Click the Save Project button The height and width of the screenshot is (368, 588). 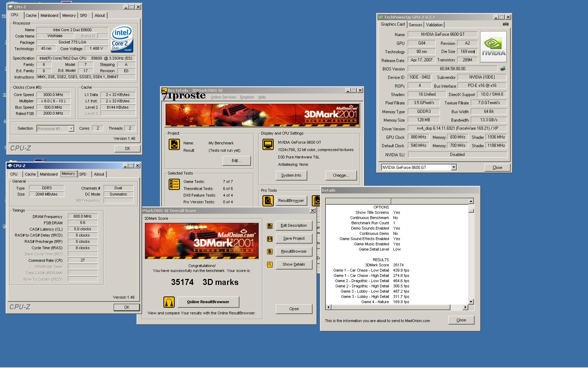pyautogui.click(x=294, y=238)
